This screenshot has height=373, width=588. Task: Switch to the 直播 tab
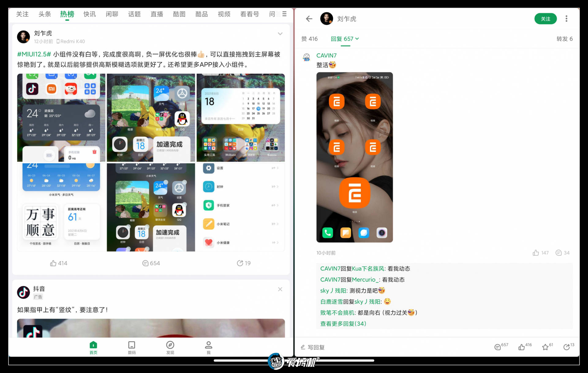pyautogui.click(x=157, y=14)
